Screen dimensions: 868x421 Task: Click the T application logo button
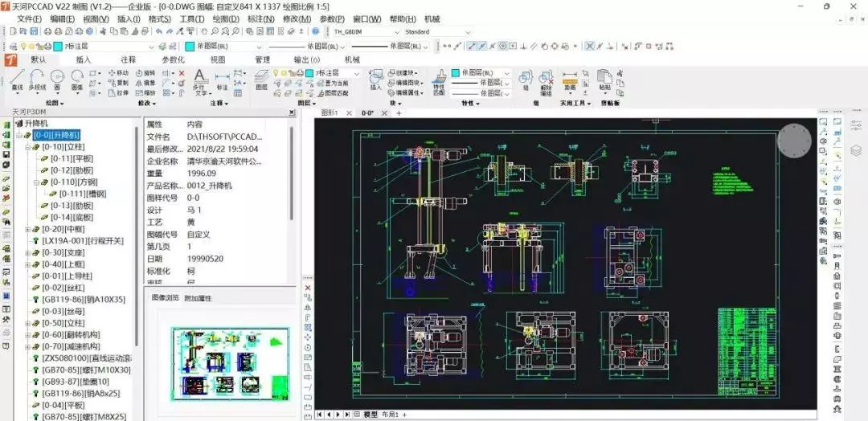tap(11, 59)
